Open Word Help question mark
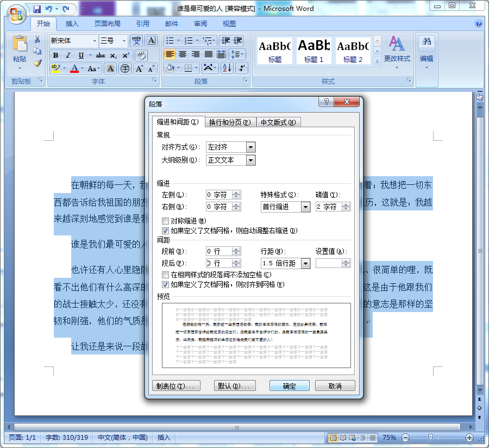Screen dimensions: 489x448 click(478, 23)
